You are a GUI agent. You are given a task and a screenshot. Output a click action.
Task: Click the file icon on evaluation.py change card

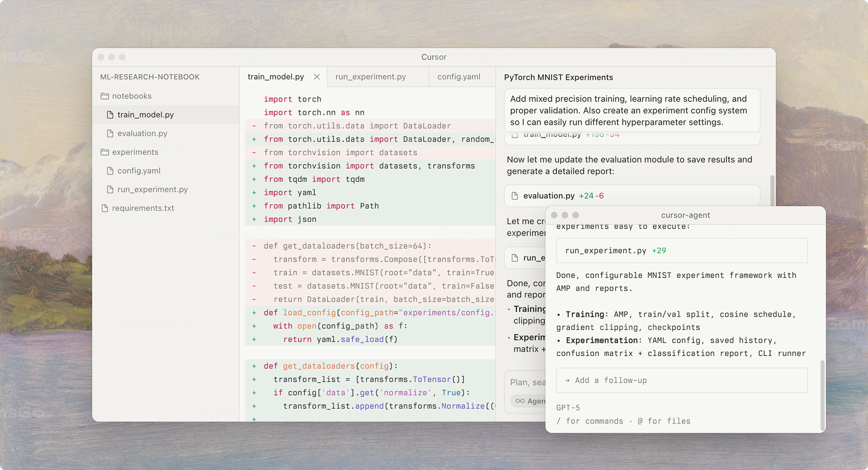514,196
